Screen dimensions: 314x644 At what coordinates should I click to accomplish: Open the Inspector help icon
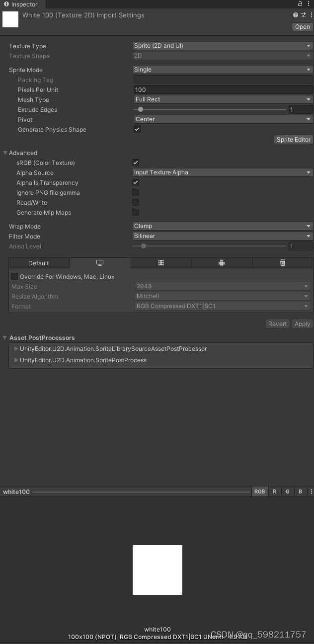(295, 15)
